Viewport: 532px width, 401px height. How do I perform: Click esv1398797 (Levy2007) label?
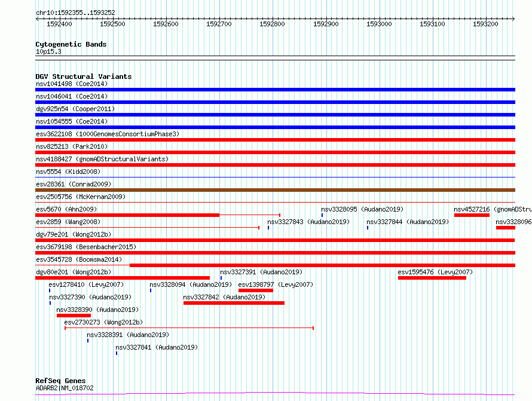pos(276,284)
